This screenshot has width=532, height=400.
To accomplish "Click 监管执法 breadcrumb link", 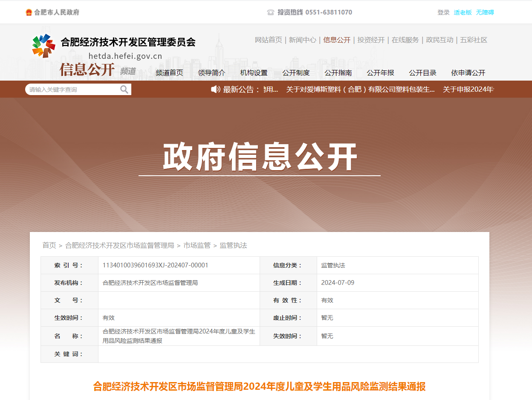I will pyautogui.click(x=233, y=245).
